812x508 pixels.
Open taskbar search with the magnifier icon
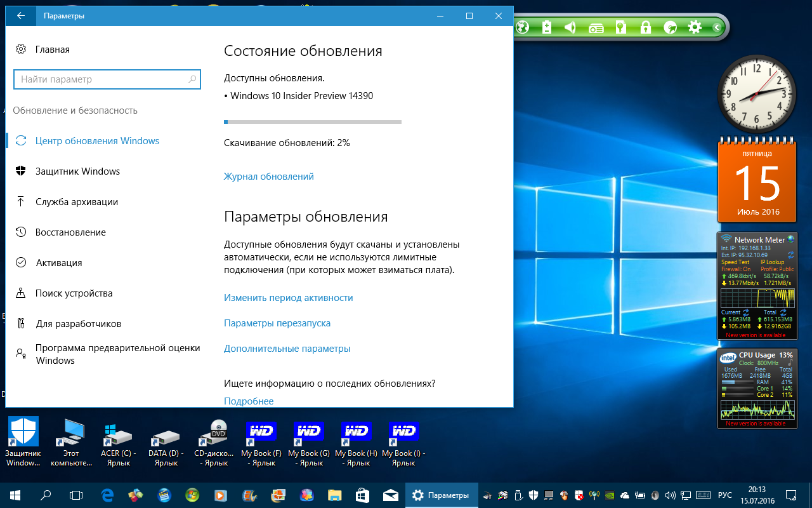(46, 495)
